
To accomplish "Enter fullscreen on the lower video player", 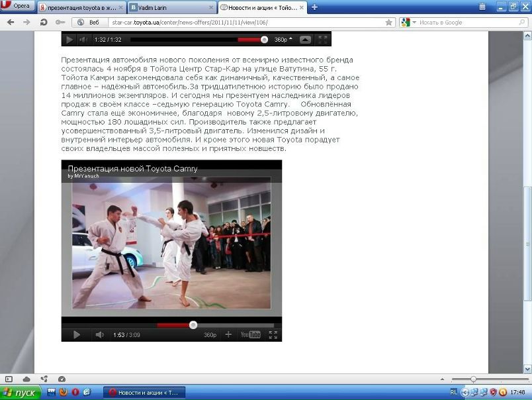I will [273, 335].
